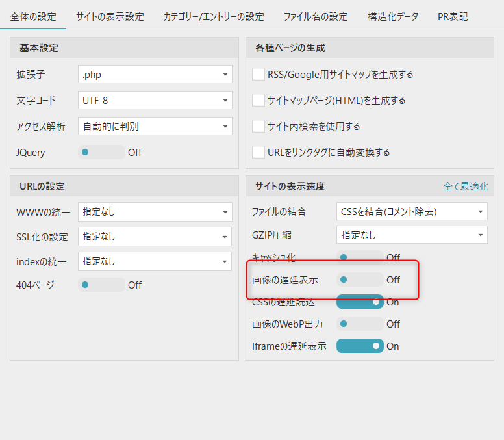Turn off the Iframeの遅延表示 toggle
This screenshot has width=504, height=440.
tap(360, 346)
